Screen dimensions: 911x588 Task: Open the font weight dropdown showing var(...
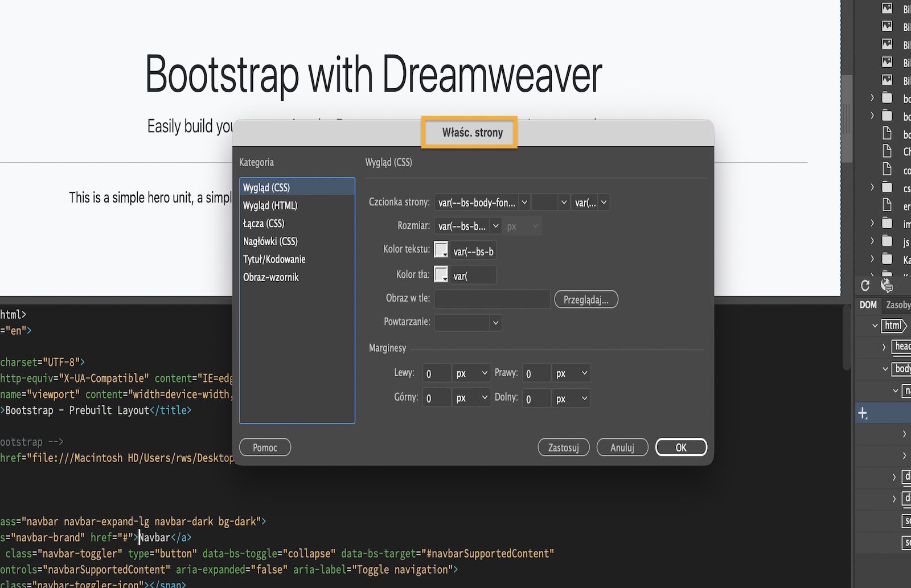point(590,202)
